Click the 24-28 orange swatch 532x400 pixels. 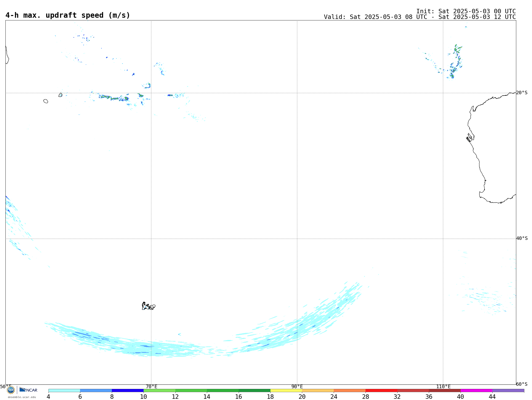[x=350, y=390]
